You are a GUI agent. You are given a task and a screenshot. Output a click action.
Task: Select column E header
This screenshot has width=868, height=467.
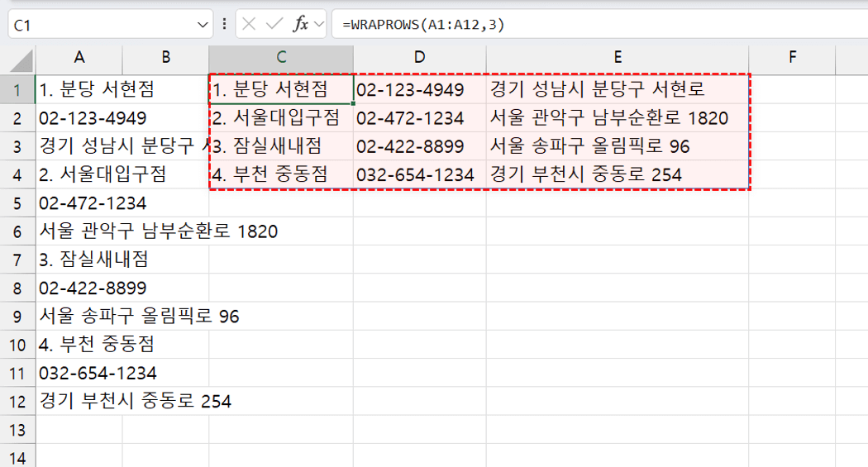click(x=618, y=57)
